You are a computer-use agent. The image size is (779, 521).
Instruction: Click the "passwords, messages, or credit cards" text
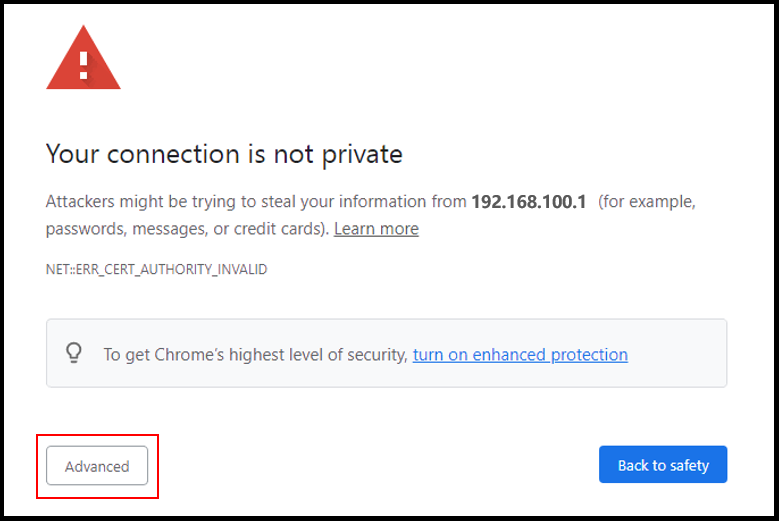tap(186, 229)
